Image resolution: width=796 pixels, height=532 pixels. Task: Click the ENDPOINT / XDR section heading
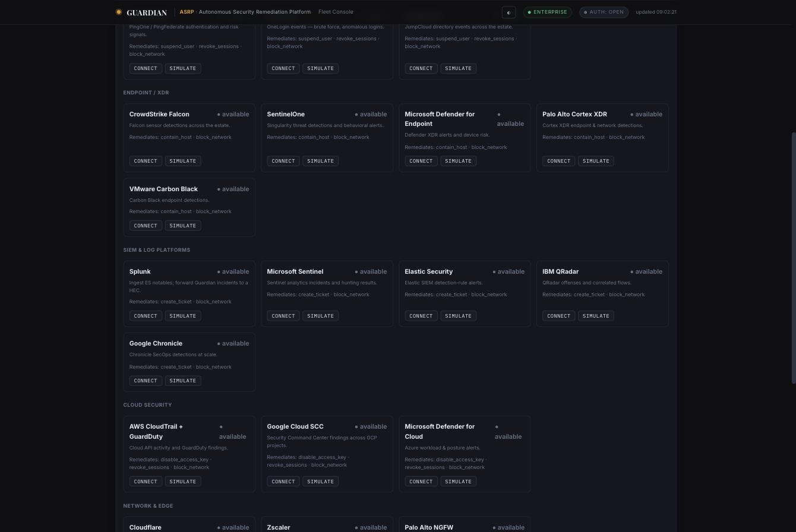point(146,93)
